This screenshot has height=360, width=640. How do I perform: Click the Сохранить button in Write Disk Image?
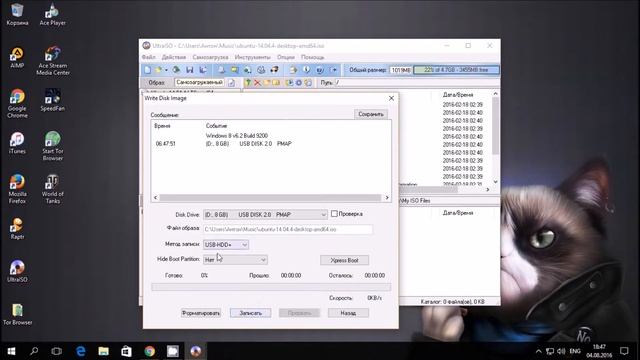pos(371,114)
